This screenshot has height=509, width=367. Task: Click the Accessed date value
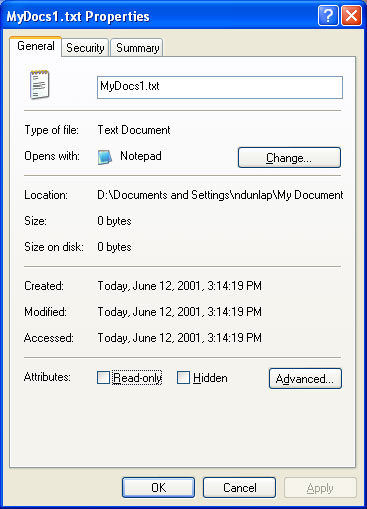coord(179,338)
